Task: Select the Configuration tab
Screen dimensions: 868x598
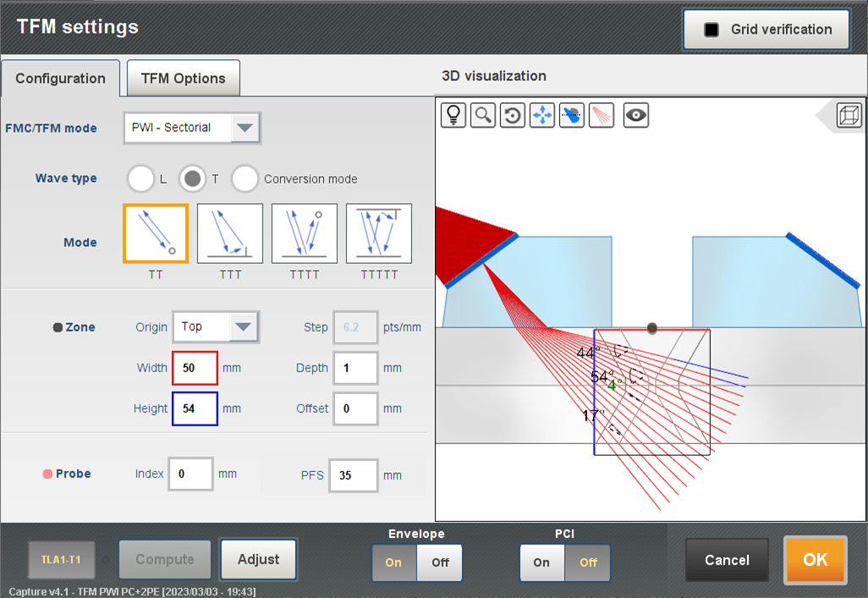Action: coord(59,77)
